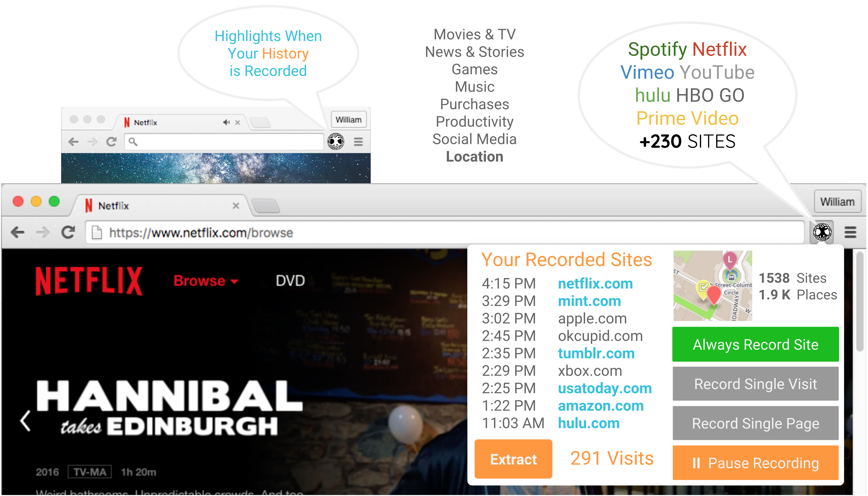868x496 pixels.
Task: Click the tree extension icon in main toolbar
Action: click(822, 232)
